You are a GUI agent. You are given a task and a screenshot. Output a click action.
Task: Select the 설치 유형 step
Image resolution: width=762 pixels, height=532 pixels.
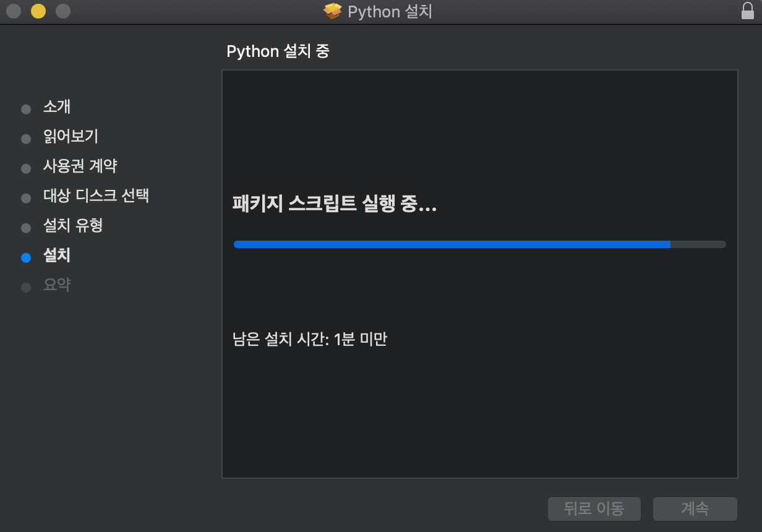tap(73, 225)
